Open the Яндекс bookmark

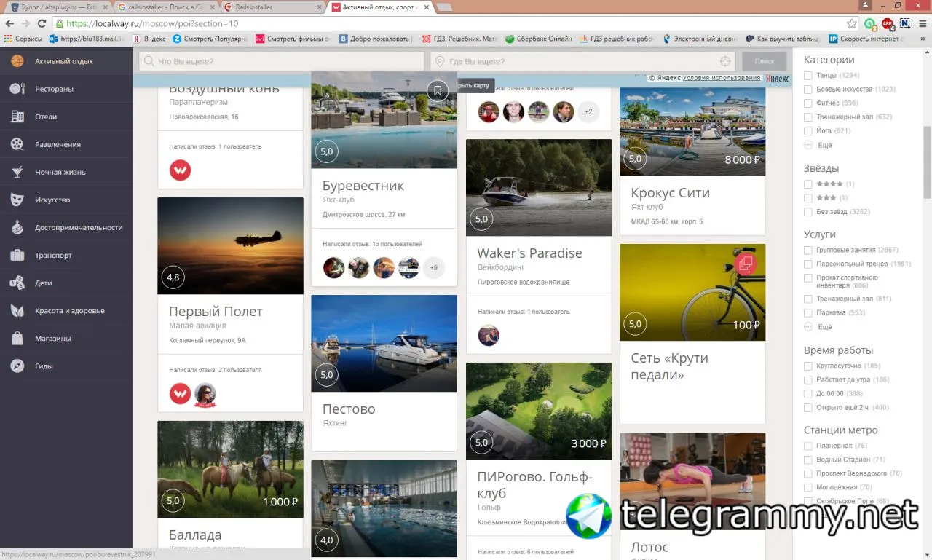pos(149,39)
